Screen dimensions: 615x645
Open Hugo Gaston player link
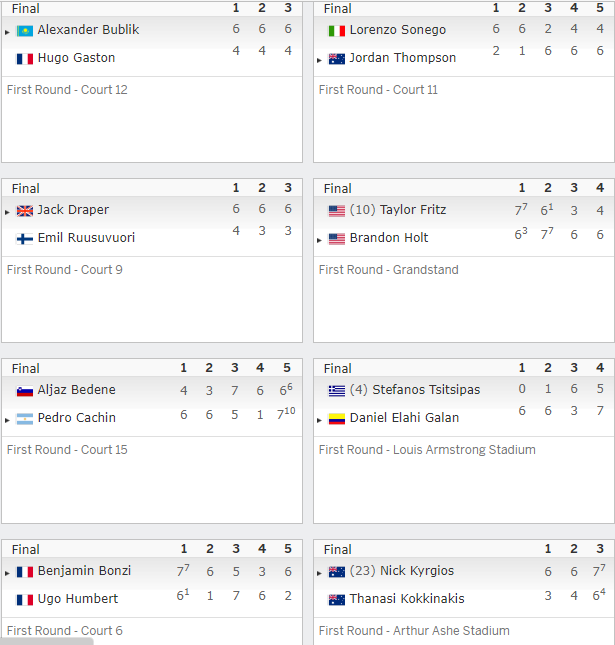click(76, 58)
